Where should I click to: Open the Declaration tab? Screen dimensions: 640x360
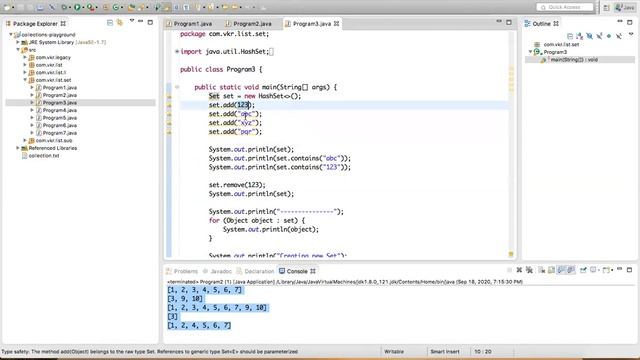coord(256,271)
